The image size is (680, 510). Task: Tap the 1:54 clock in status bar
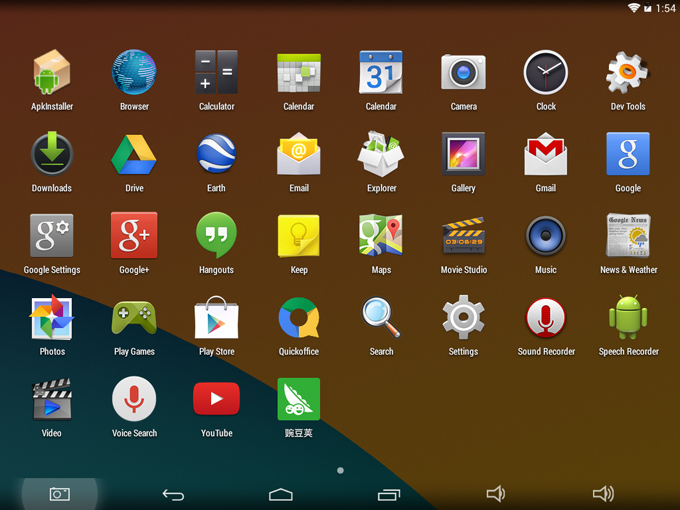click(665, 8)
